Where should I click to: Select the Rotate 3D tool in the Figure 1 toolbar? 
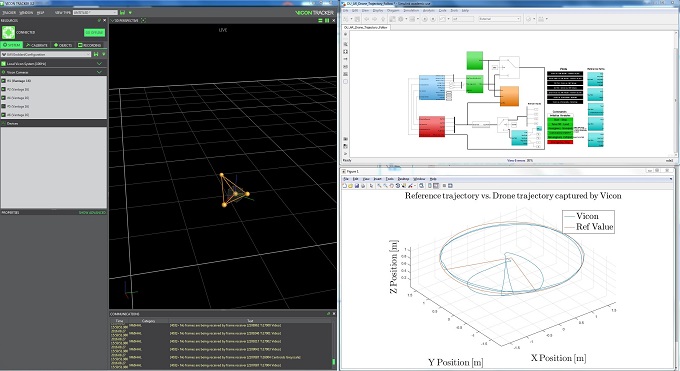click(398, 186)
